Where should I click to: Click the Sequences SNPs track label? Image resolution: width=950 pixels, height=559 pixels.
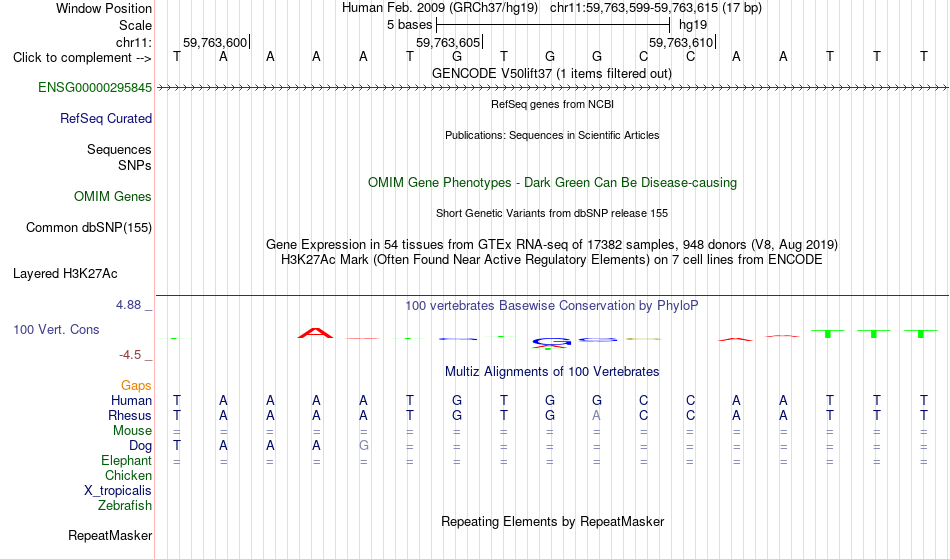pos(119,157)
